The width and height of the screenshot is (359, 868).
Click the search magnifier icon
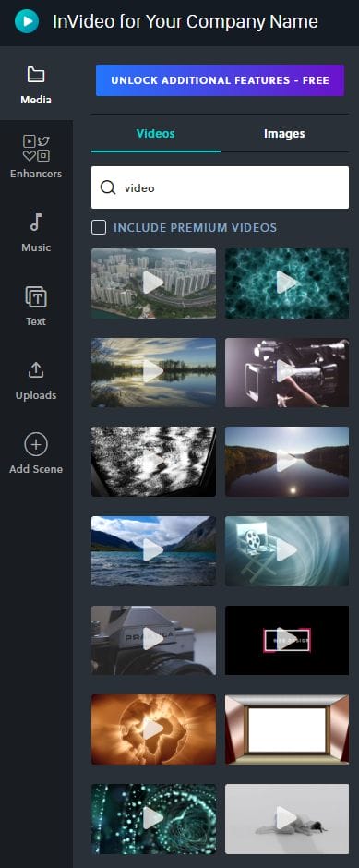108,187
